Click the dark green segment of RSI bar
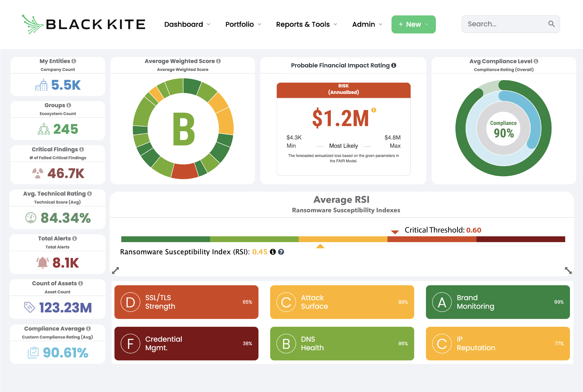The height and width of the screenshot is (392, 583). 165,239
